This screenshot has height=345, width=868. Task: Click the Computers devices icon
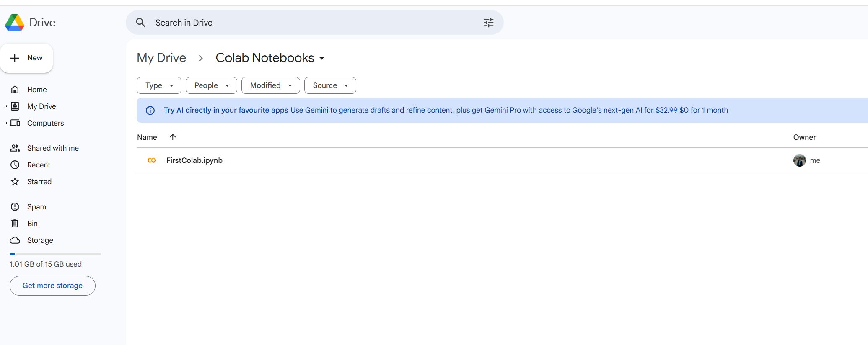pyautogui.click(x=15, y=123)
